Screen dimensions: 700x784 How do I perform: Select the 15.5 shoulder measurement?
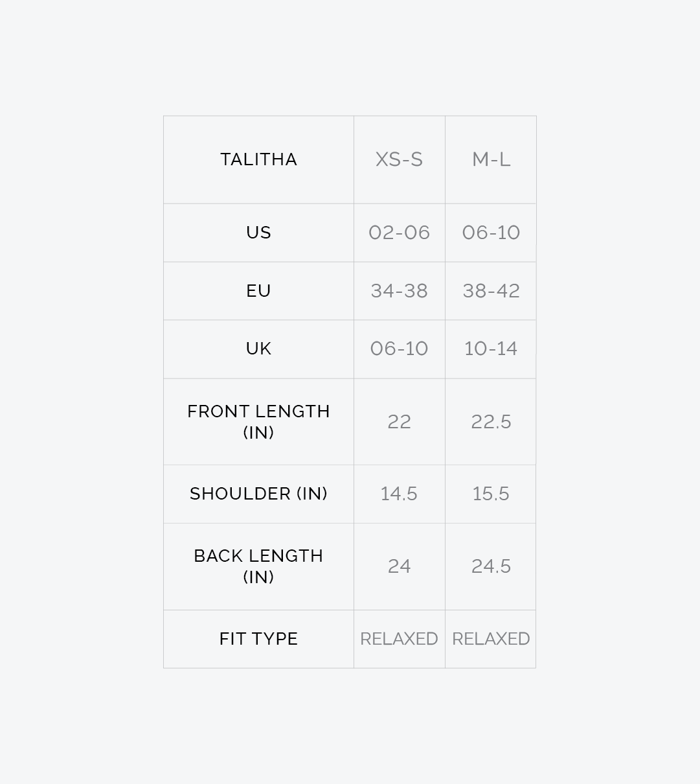[491, 494]
